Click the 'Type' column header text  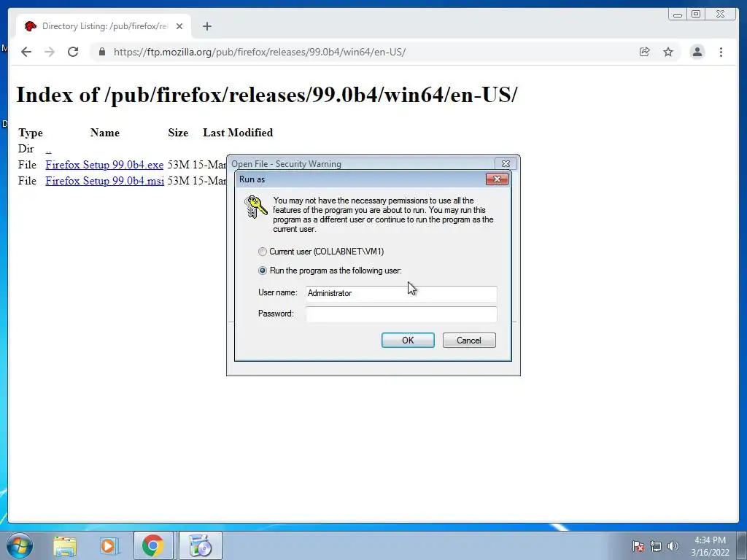click(x=31, y=133)
